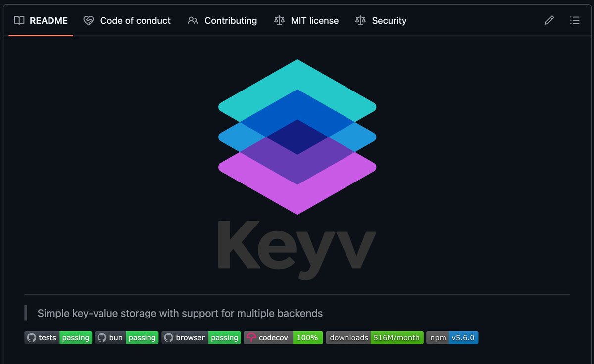Click the pencil edit file icon
The image size is (594, 364).
(x=549, y=21)
